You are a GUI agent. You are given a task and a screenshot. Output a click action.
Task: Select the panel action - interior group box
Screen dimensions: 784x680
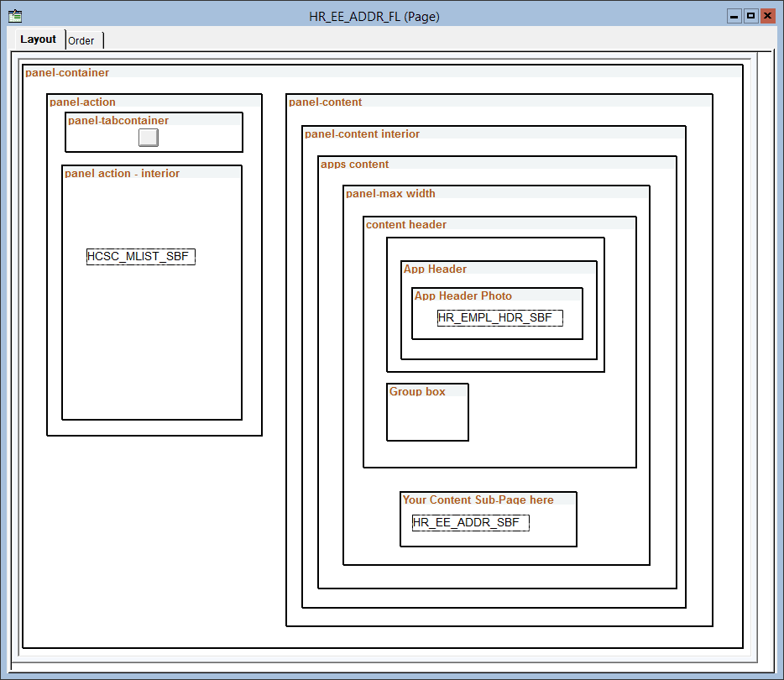pos(121,173)
